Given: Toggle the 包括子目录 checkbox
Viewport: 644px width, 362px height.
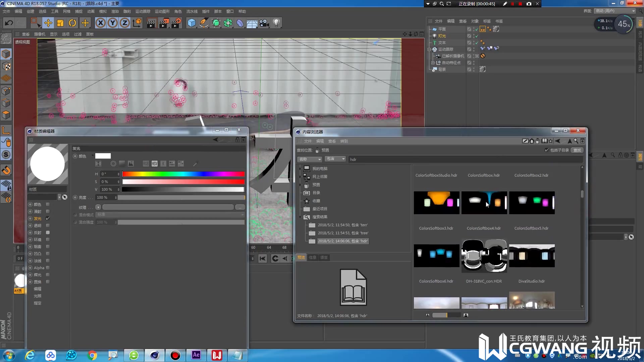Looking at the screenshot, I should (547, 150).
